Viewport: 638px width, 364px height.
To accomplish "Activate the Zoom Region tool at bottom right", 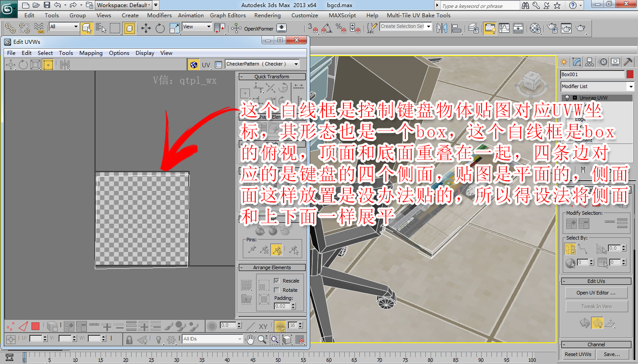I will [x=274, y=339].
